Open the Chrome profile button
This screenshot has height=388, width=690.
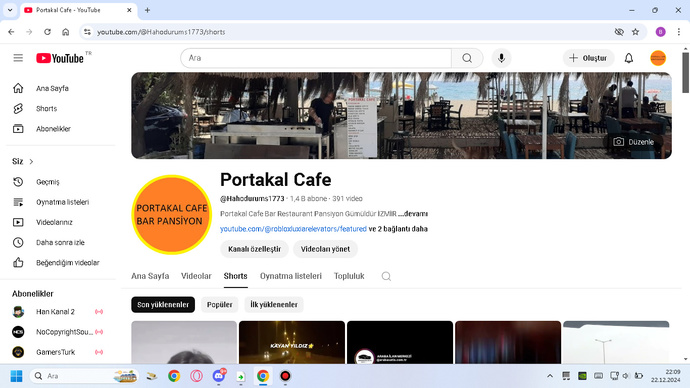click(660, 32)
